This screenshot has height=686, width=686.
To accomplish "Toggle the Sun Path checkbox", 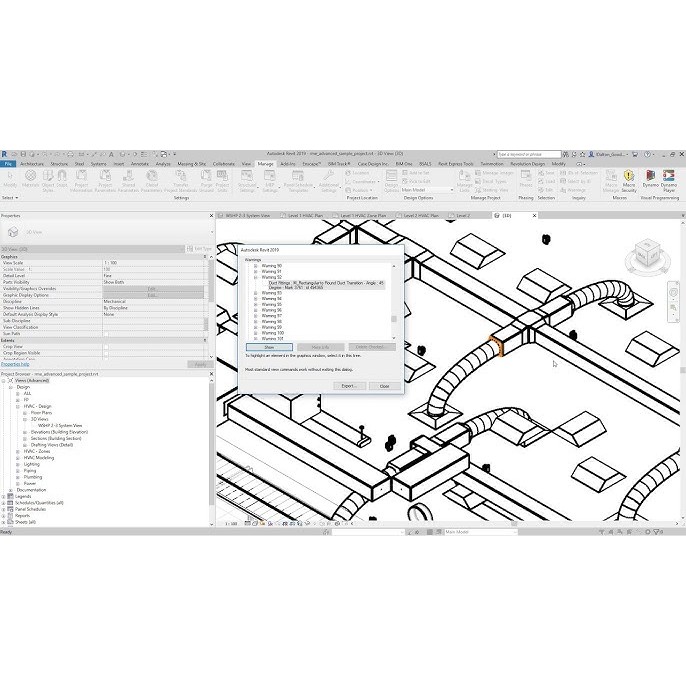I will tap(106, 334).
